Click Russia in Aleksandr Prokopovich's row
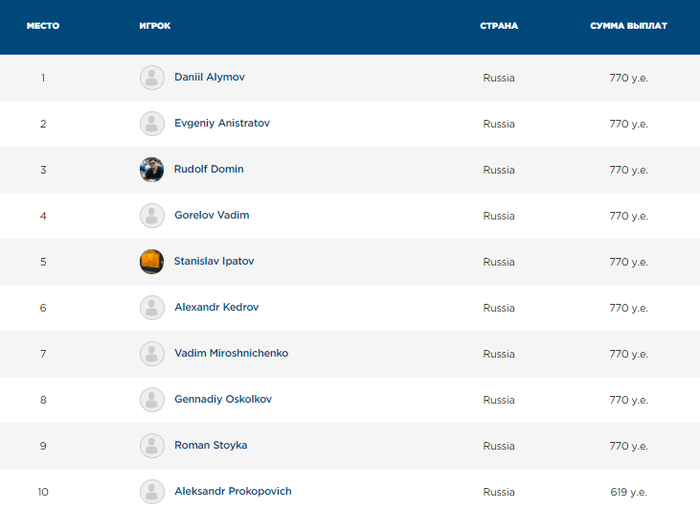The height and width of the screenshot is (510, 700). pyautogui.click(x=499, y=492)
